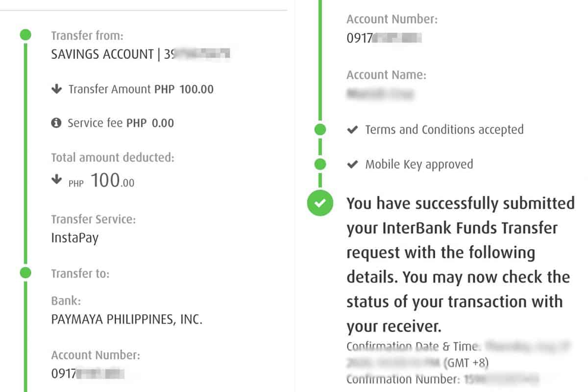Screen dimensions: 588x392
Task: Click the Transfer Amount PHP 100.00 line
Action: pyautogui.click(x=141, y=89)
